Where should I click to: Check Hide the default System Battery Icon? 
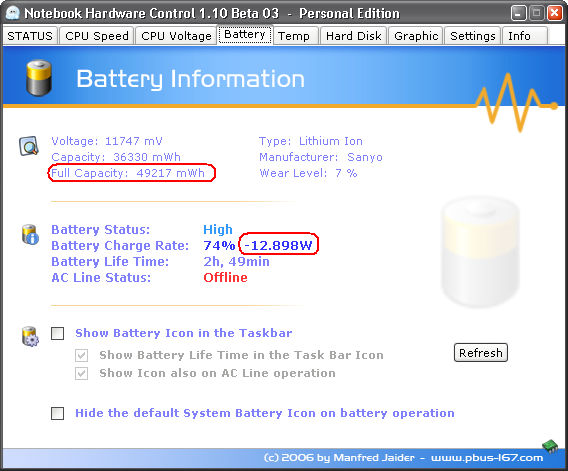58,413
